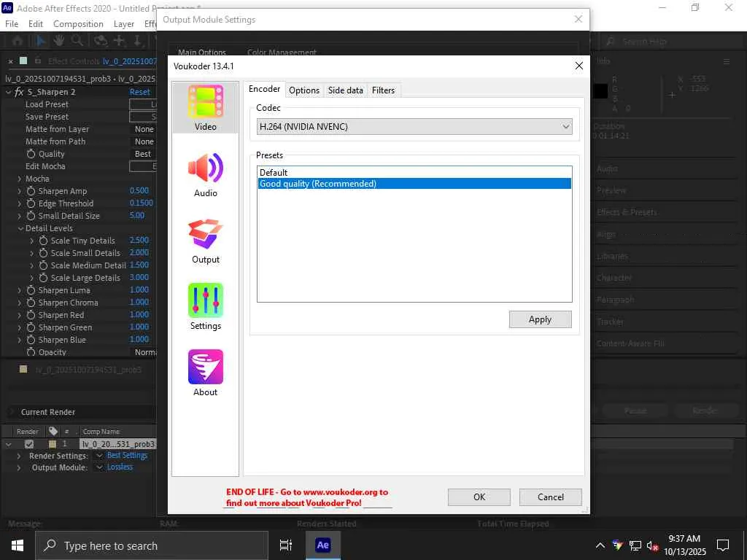Expand Render Settings row in Render Queue
The width and height of the screenshot is (747, 560).
click(x=18, y=456)
